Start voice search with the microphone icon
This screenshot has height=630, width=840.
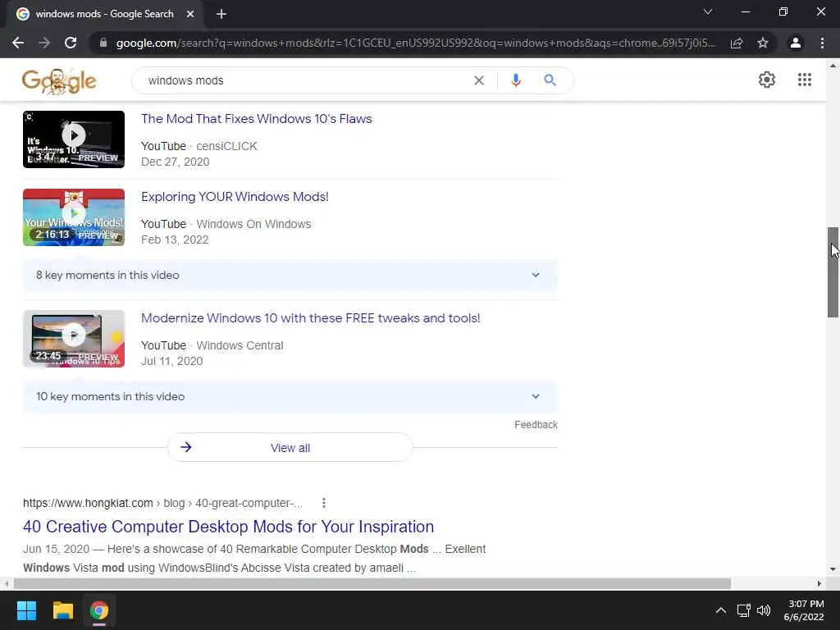point(515,80)
